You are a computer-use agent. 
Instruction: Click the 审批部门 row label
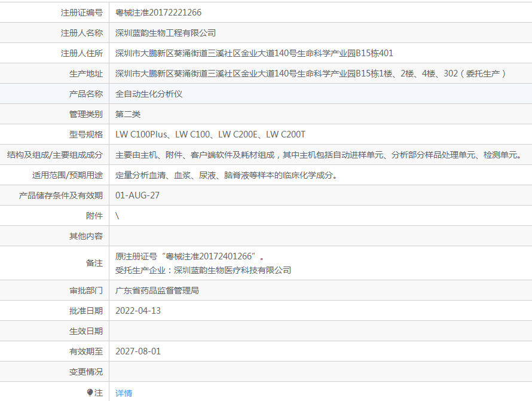click(86, 291)
